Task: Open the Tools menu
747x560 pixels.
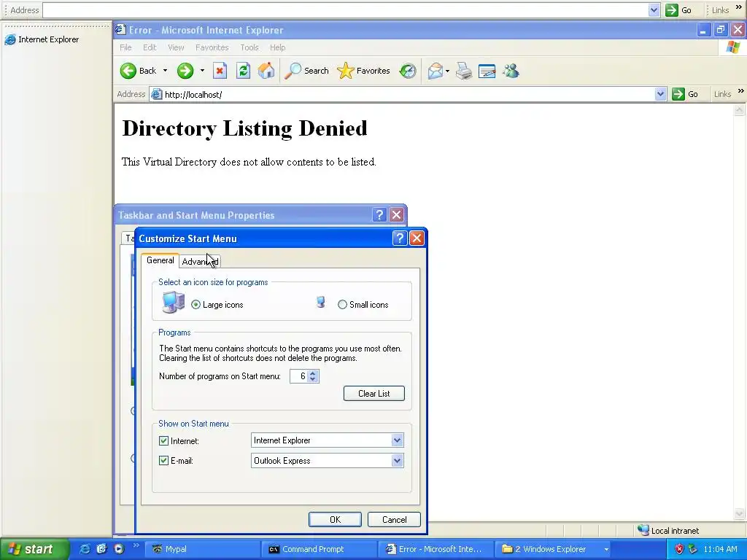Action: click(x=249, y=47)
